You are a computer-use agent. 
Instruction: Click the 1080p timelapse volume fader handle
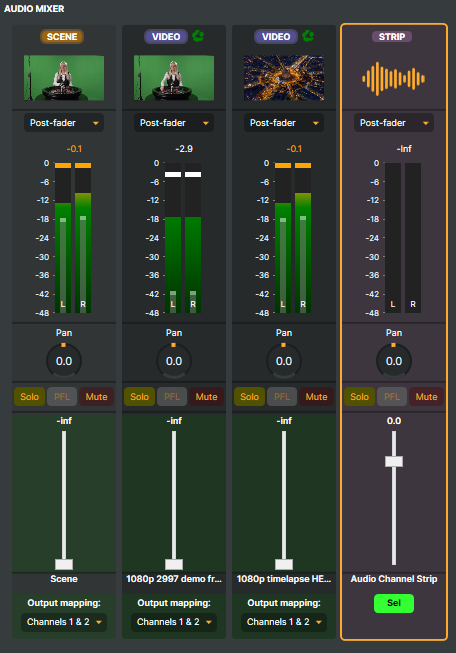[284, 564]
